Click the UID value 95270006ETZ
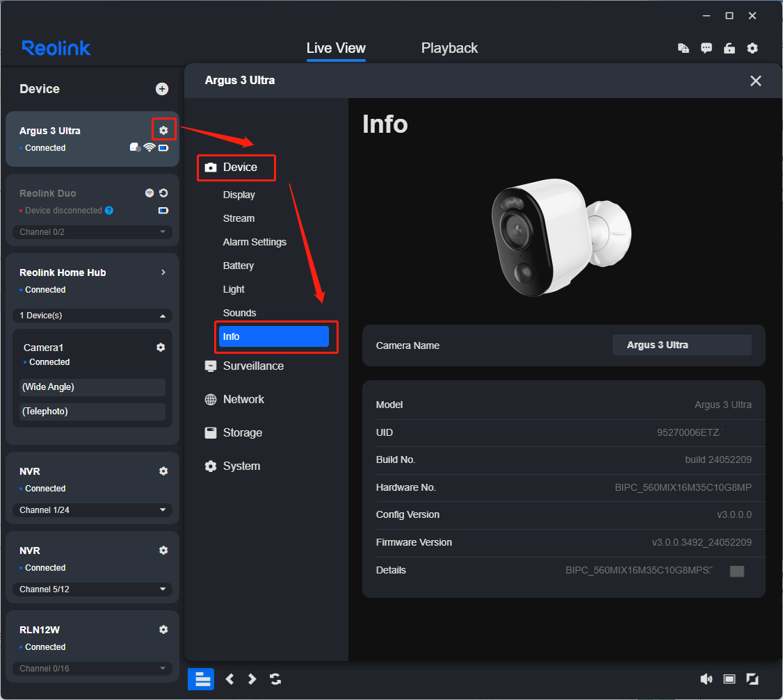Image resolution: width=783 pixels, height=700 pixels. 690,432
